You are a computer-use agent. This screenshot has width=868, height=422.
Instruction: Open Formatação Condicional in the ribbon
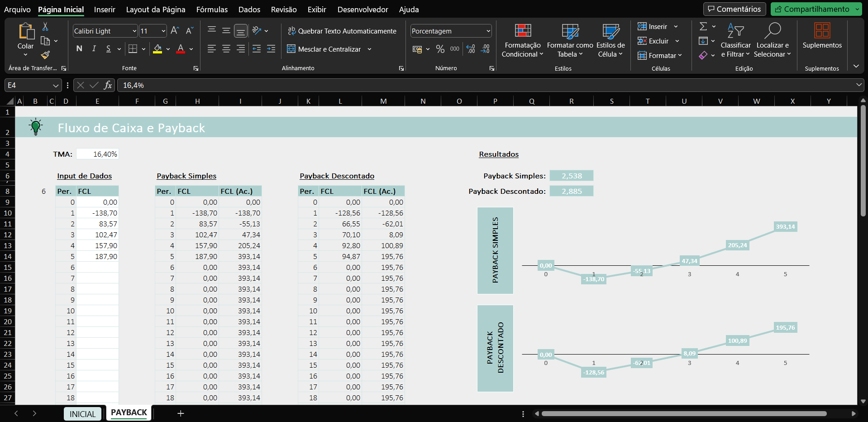522,41
